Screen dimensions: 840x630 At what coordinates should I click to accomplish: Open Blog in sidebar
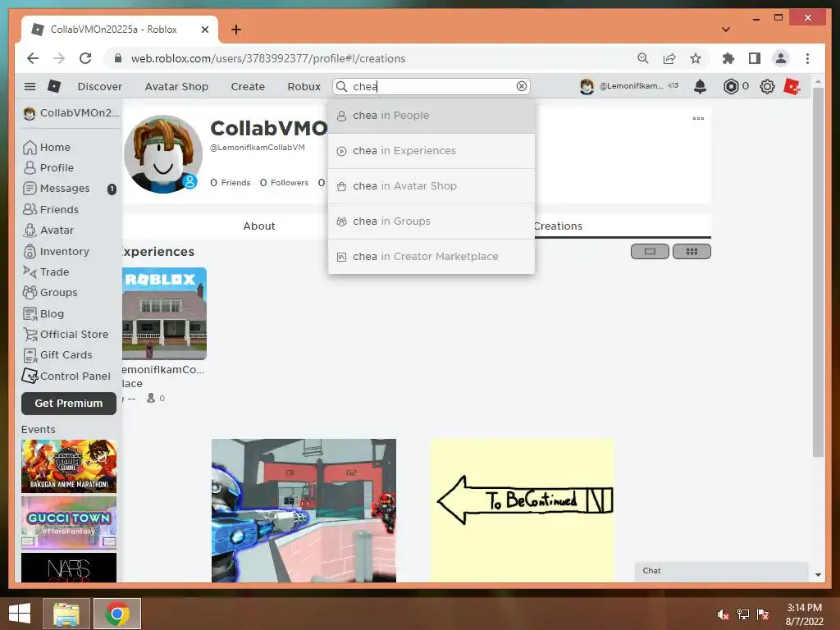click(x=43, y=313)
